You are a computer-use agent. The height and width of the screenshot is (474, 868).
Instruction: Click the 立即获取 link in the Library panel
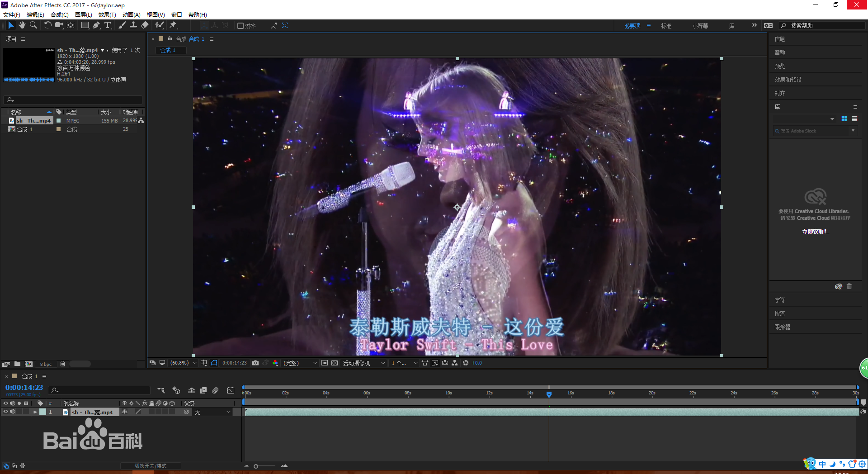(815, 232)
